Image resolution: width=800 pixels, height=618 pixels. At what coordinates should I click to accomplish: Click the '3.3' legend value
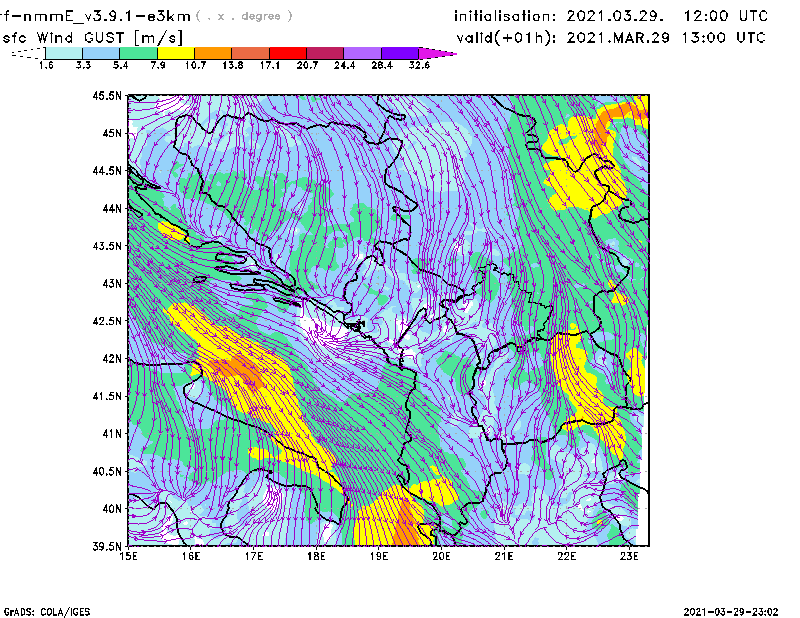coord(83,65)
